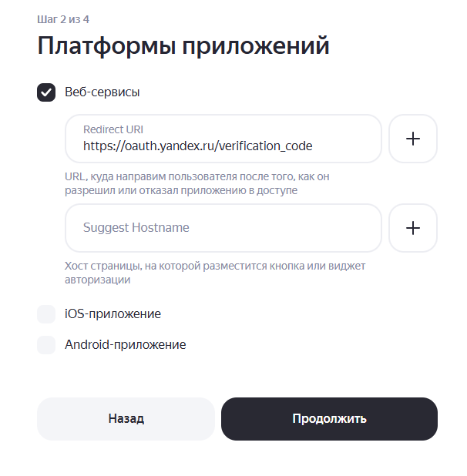Image resolution: width=467 pixels, height=476 pixels.
Task: Proceed with the Продолжить button
Action: click(x=329, y=419)
